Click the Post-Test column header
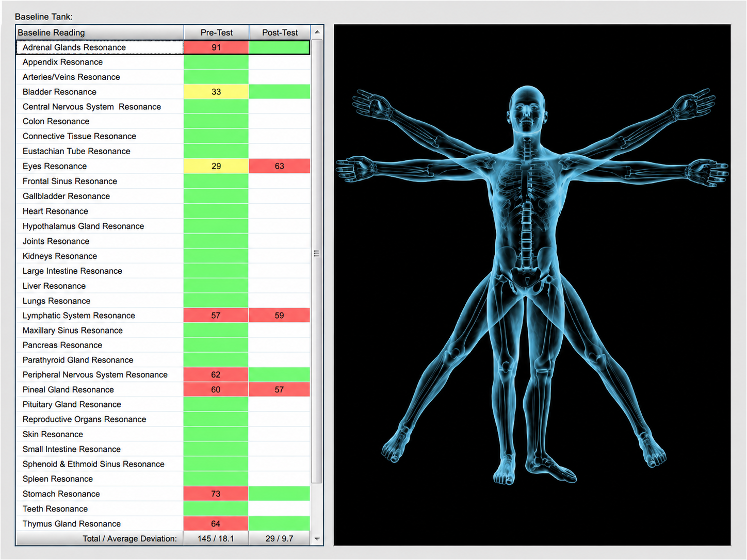747x560 pixels. 280,32
